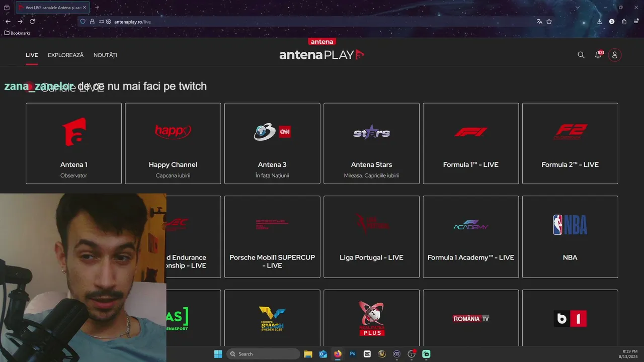Screen dimensions: 644x362
Task: Open Formula 1 Academy LIVE card
Action: click(x=471, y=237)
